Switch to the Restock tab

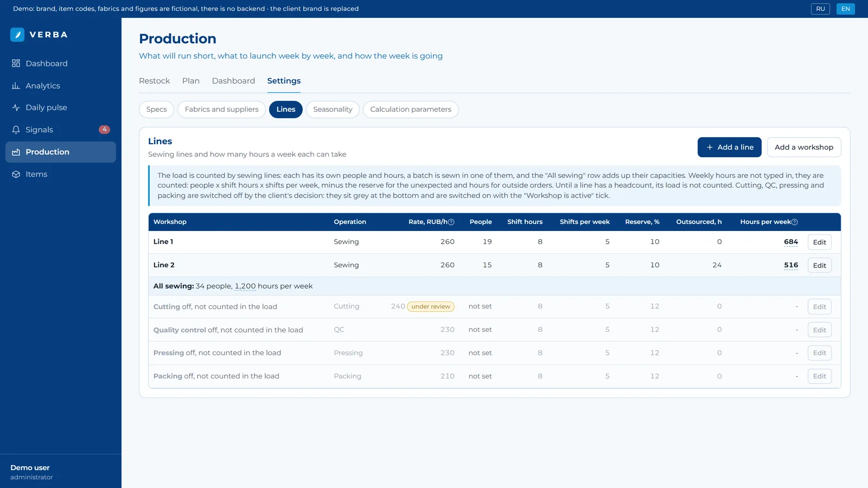(x=155, y=81)
